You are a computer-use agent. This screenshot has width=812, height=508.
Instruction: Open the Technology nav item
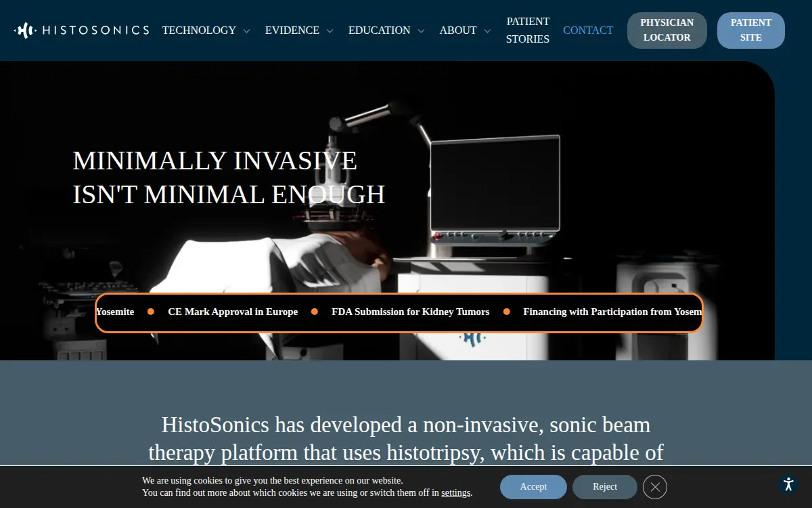pos(199,30)
